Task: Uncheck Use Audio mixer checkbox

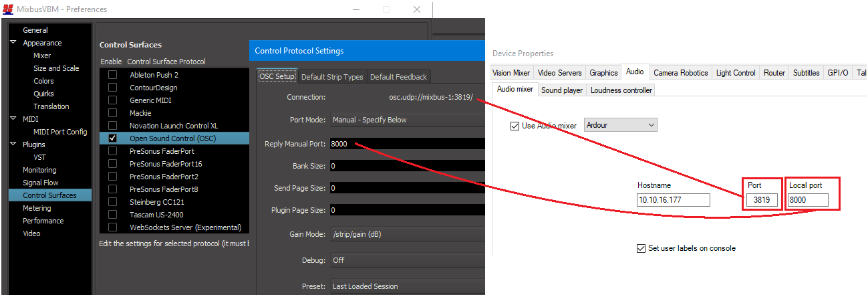Action: 514,126
